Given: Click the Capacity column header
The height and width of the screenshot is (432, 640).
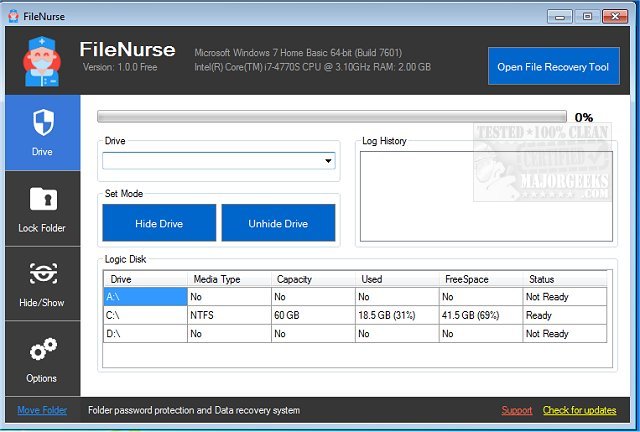Looking at the screenshot, I should [x=313, y=279].
